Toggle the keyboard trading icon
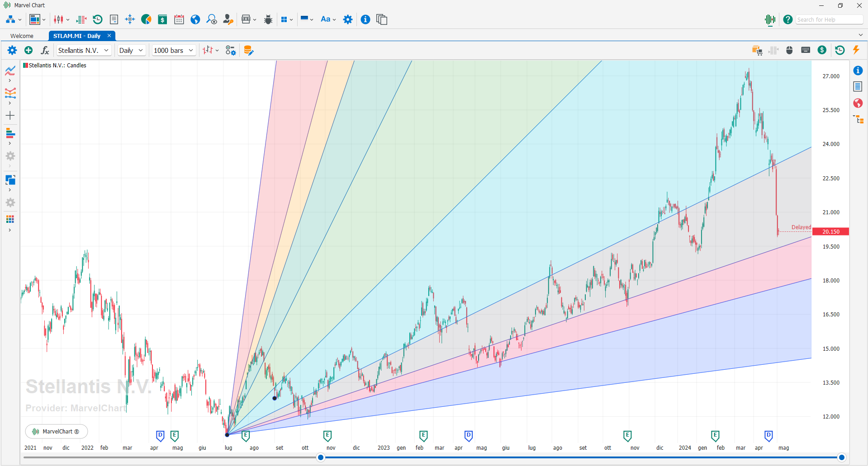 pyautogui.click(x=806, y=50)
